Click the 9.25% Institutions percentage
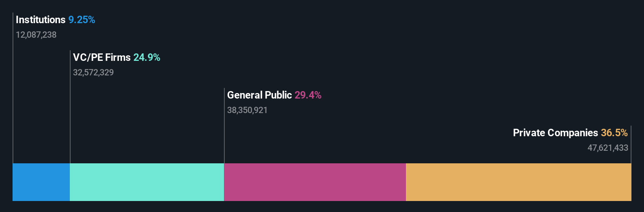 [x=82, y=20]
